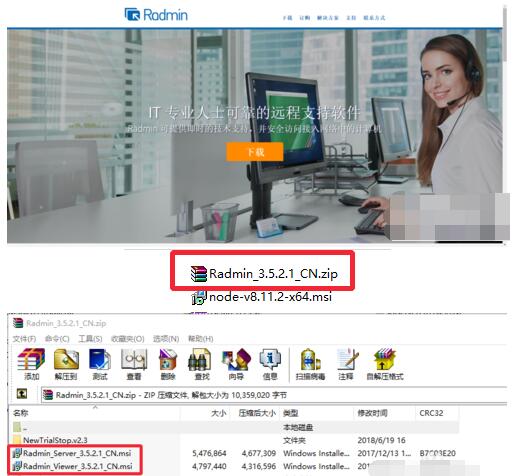
Task: Open the 联系方式 navigation link
Action: (x=374, y=18)
